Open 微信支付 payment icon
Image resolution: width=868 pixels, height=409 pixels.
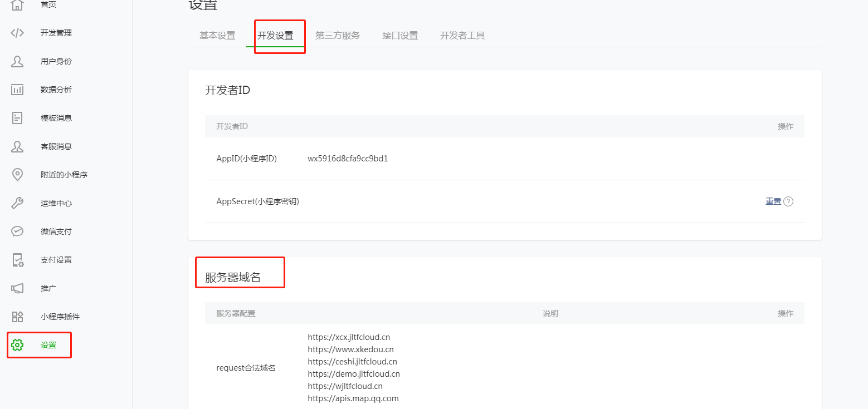(17, 231)
